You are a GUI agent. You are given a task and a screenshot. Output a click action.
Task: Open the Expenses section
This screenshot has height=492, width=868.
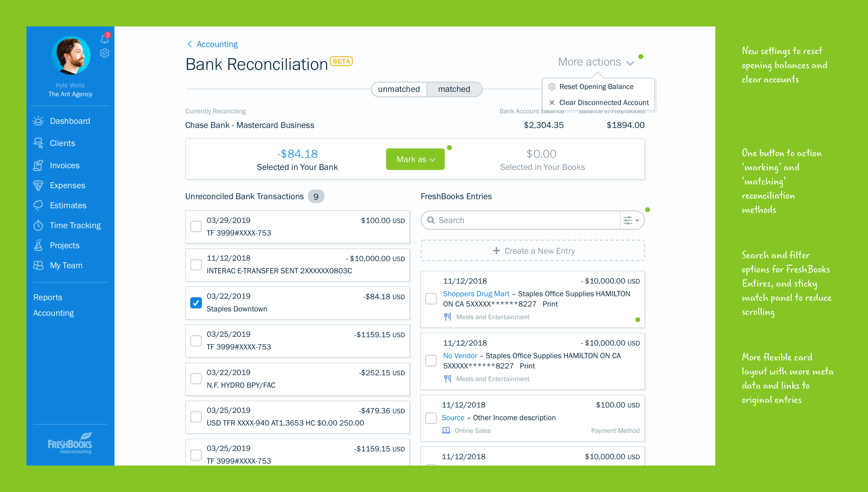click(67, 185)
